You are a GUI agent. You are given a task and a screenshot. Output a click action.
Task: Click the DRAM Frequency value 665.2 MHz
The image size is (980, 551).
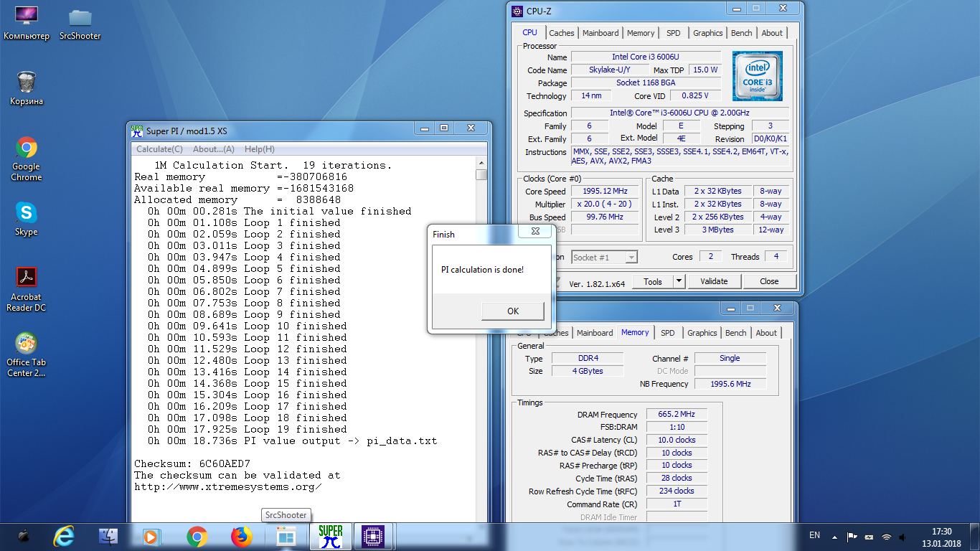point(677,415)
